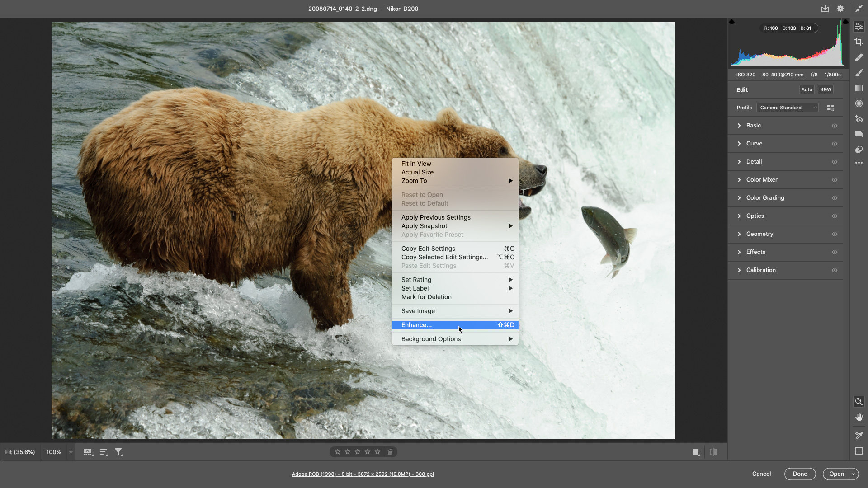
Task: Open the Red Eye removal tool
Action: (x=859, y=119)
